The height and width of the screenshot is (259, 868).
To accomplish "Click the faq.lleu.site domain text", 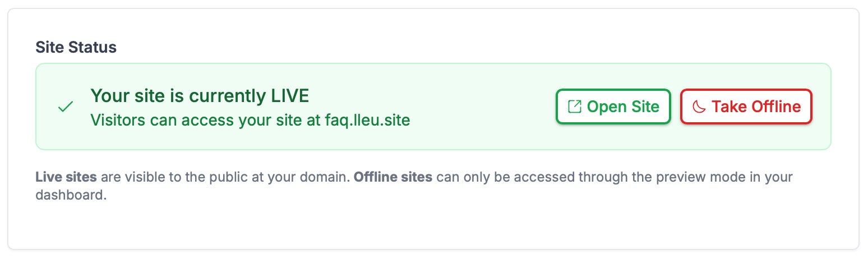I will pos(367,120).
